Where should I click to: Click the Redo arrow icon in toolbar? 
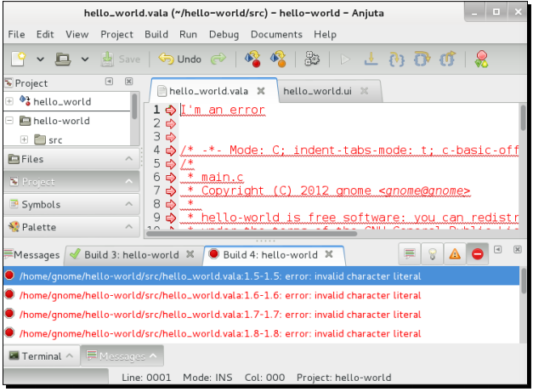pos(218,59)
